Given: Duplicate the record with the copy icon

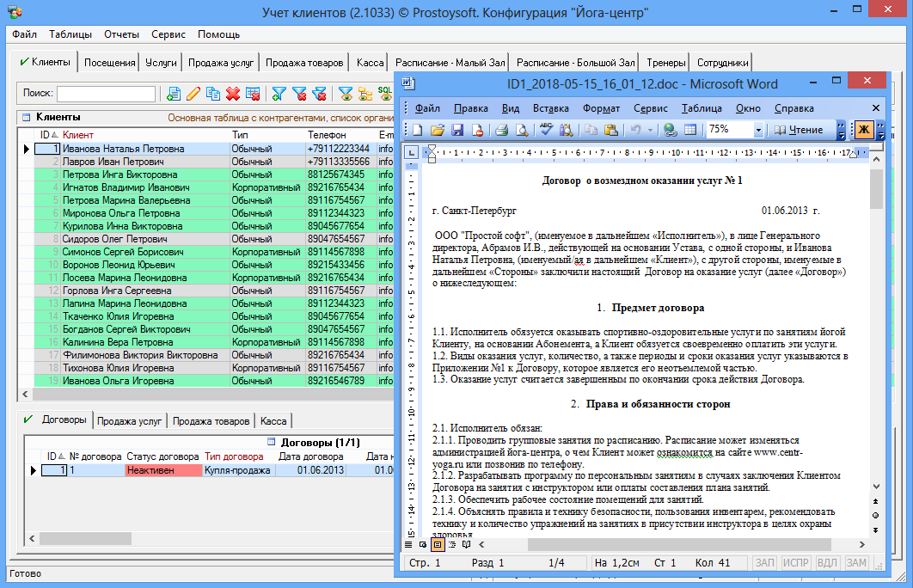Looking at the screenshot, I should click(x=213, y=93).
